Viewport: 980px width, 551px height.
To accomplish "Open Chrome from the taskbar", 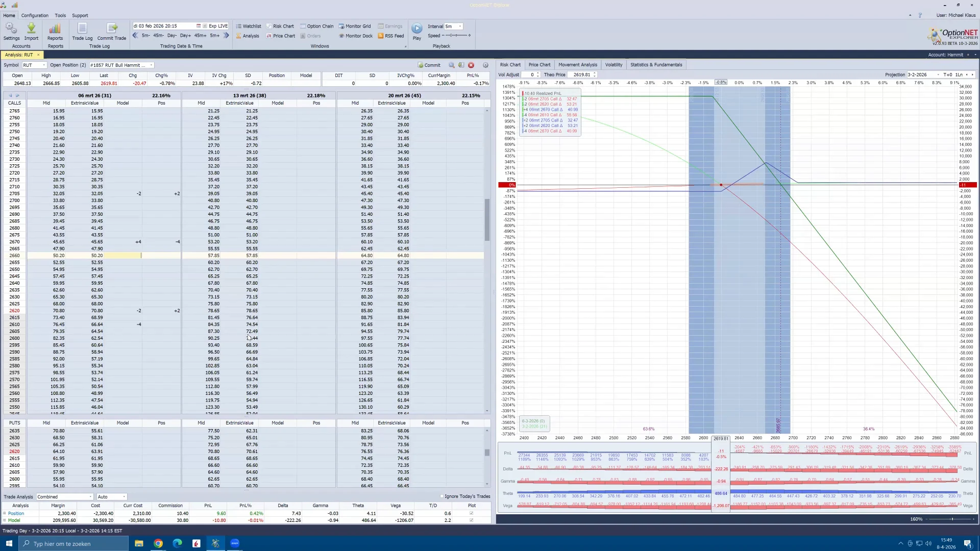I will pos(158,543).
